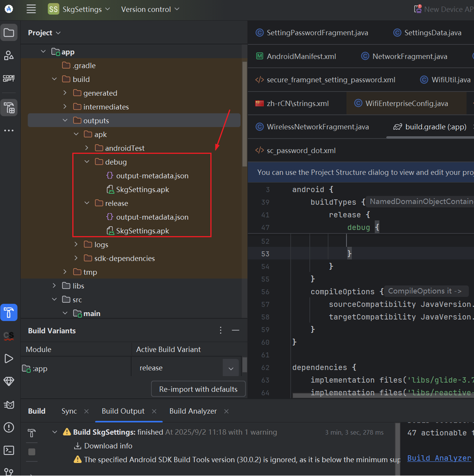Switch to the Sync tab
474x476 pixels.
[69, 411]
